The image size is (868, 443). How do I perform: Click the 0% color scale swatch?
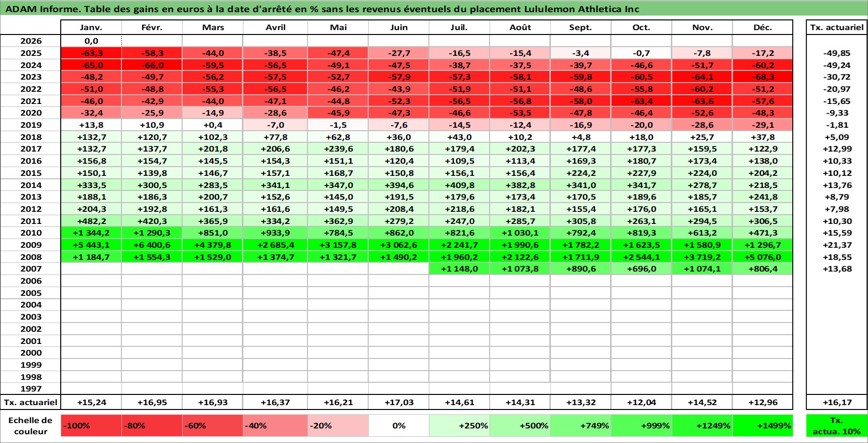click(399, 426)
